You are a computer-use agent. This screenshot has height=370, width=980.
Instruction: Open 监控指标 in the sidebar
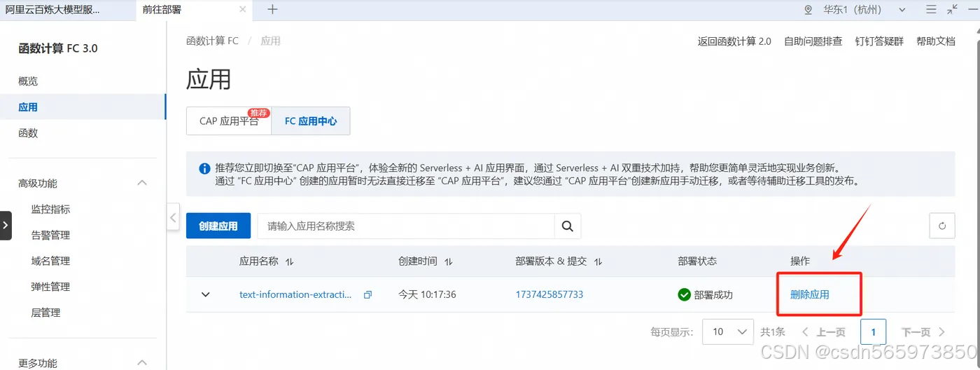(50, 209)
